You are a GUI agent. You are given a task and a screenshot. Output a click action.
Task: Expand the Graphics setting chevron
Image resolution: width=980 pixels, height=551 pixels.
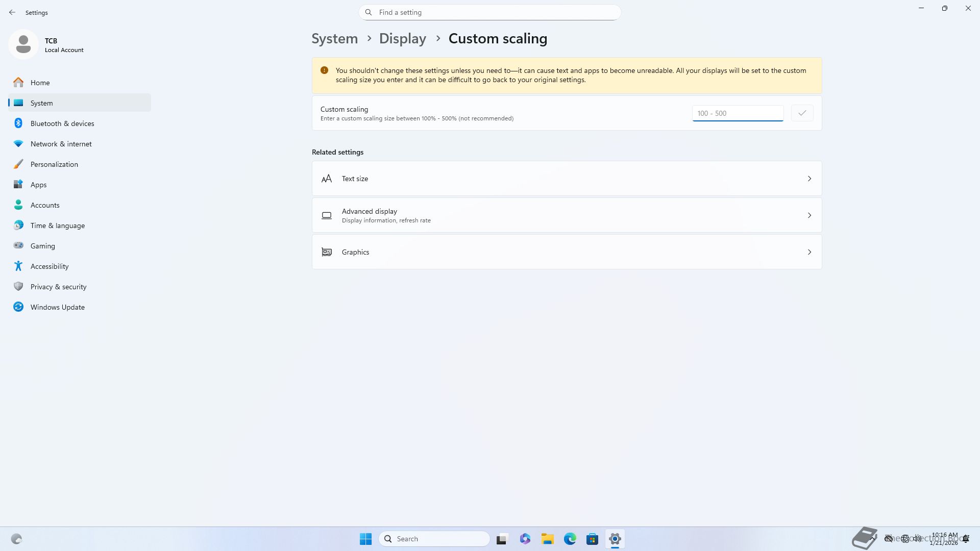(809, 252)
